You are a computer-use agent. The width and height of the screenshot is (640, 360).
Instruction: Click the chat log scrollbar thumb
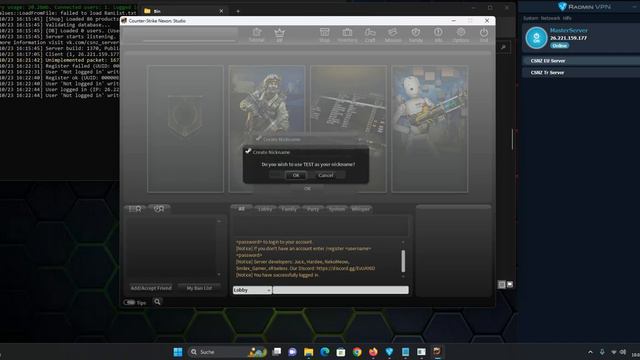403,261
